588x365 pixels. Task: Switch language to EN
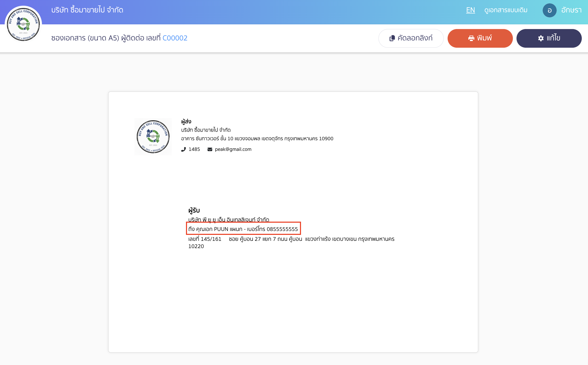pyautogui.click(x=470, y=10)
